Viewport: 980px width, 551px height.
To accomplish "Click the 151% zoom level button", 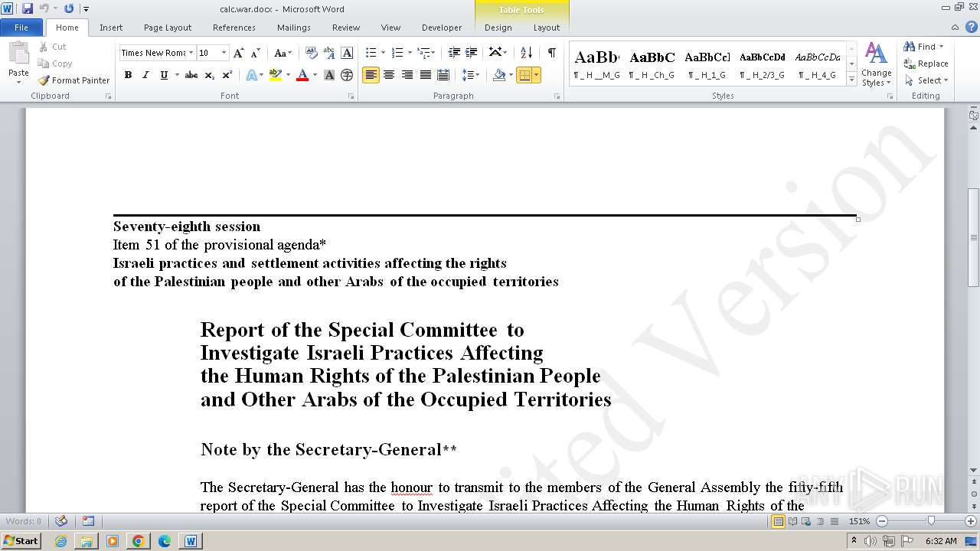I will pyautogui.click(x=859, y=521).
